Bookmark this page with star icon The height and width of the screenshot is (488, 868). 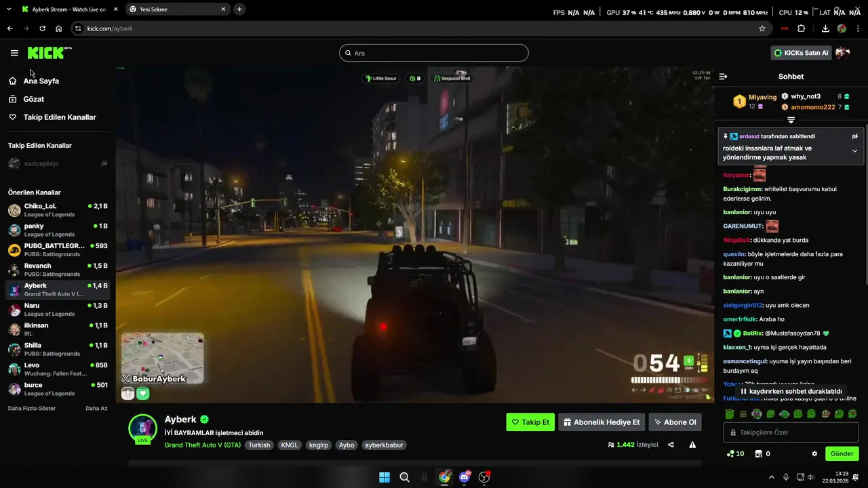pos(762,28)
